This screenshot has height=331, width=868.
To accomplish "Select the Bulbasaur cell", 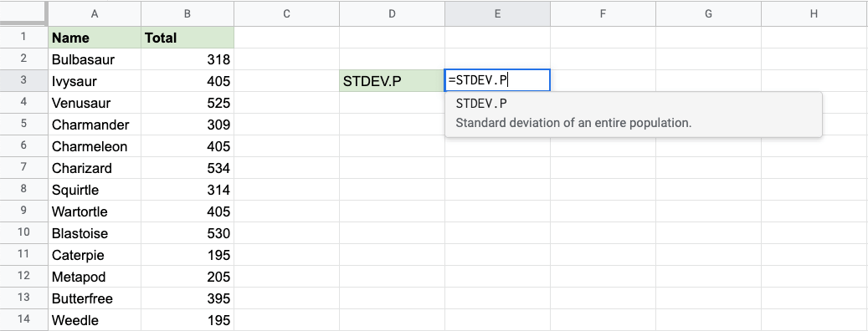I will tap(95, 59).
